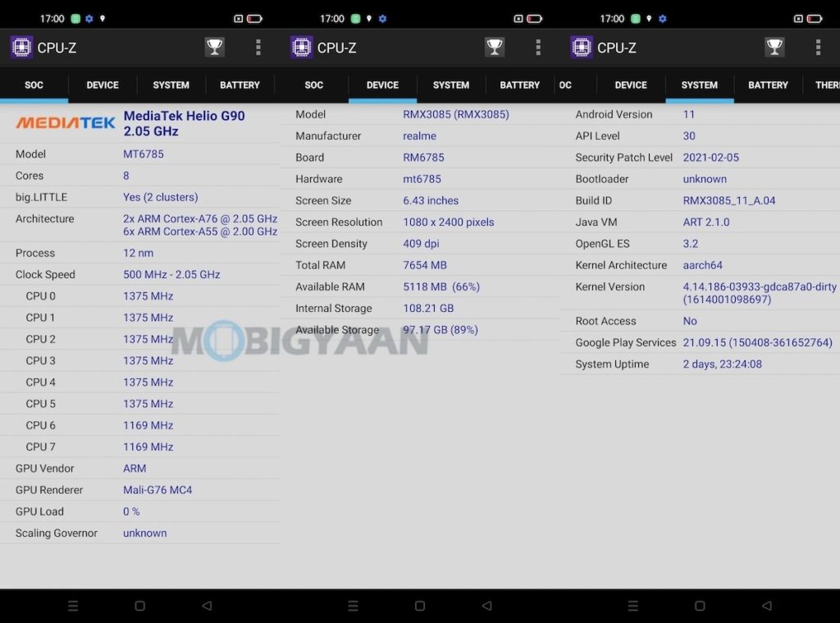Tap battery status icon in right screen
The width and height of the screenshot is (840, 623).
pos(815,19)
